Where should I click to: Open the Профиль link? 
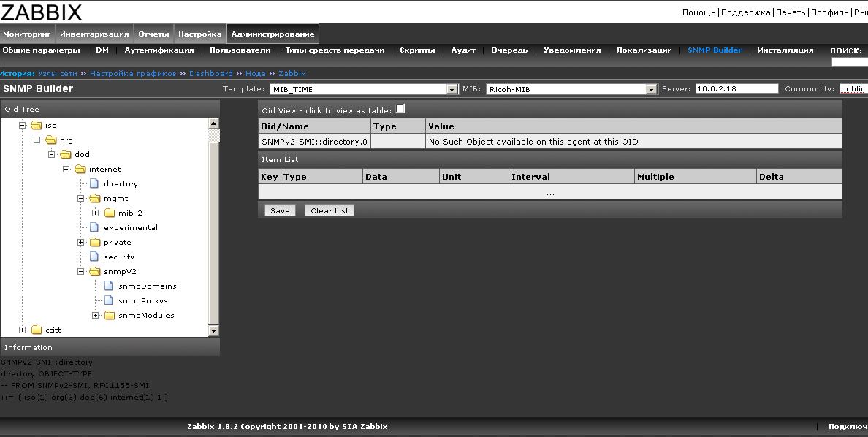[x=829, y=12]
